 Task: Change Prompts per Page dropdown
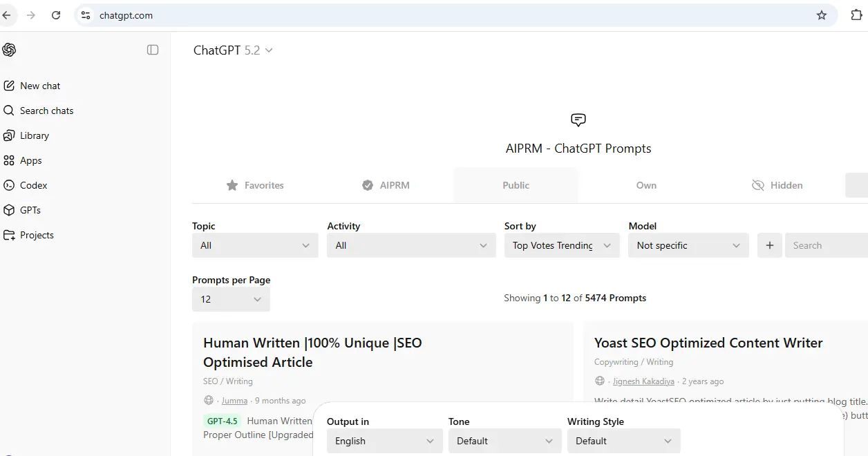tap(231, 299)
